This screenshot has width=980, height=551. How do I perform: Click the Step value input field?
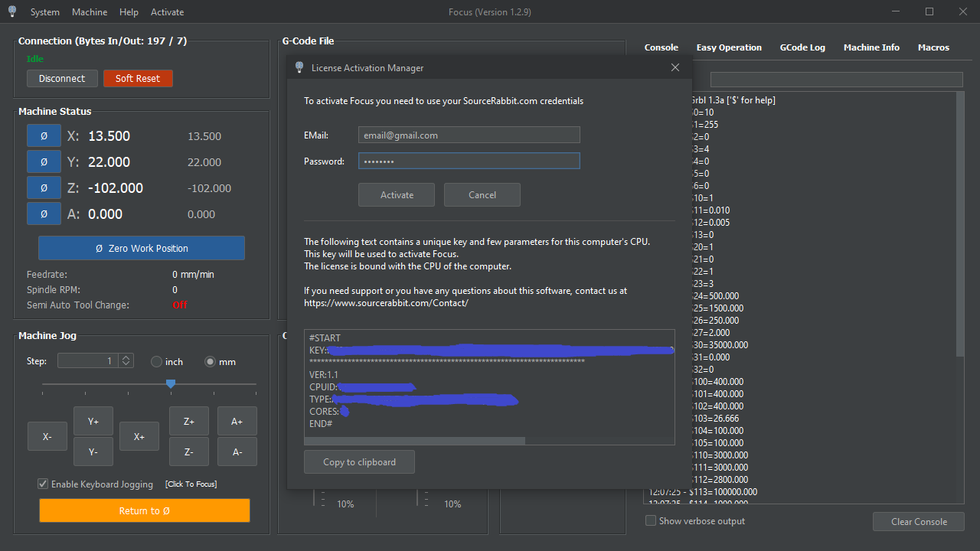click(88, 360)
